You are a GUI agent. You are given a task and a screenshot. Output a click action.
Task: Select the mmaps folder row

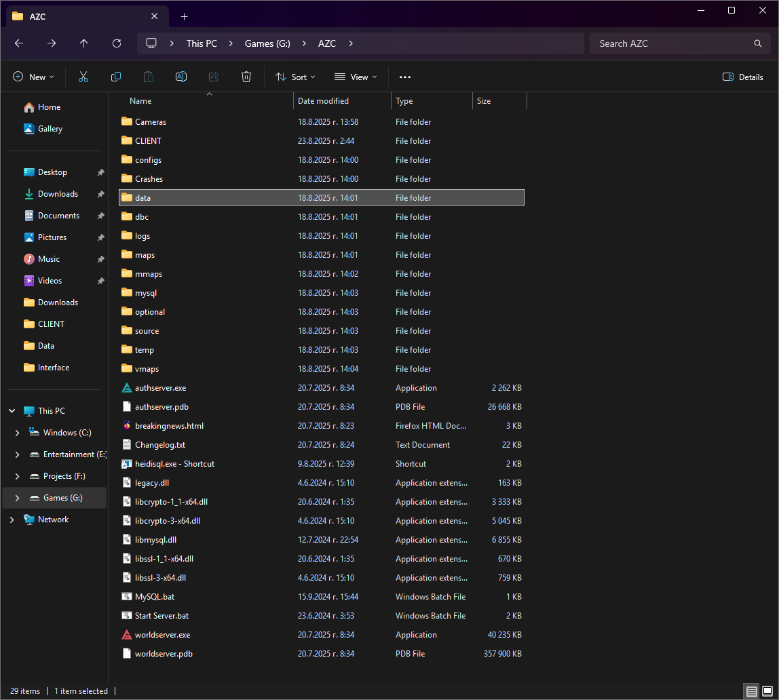point(322,274)
